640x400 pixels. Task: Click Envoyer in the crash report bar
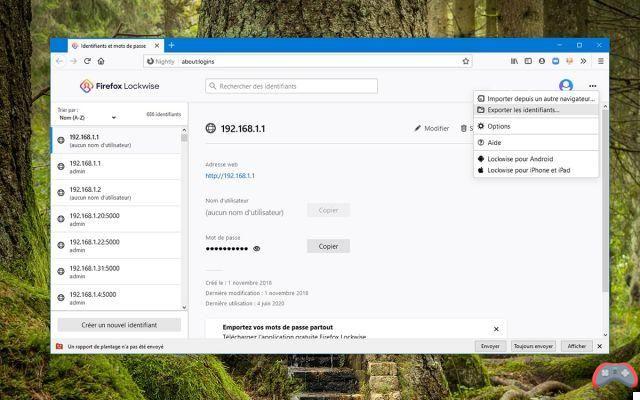[490, 346]
